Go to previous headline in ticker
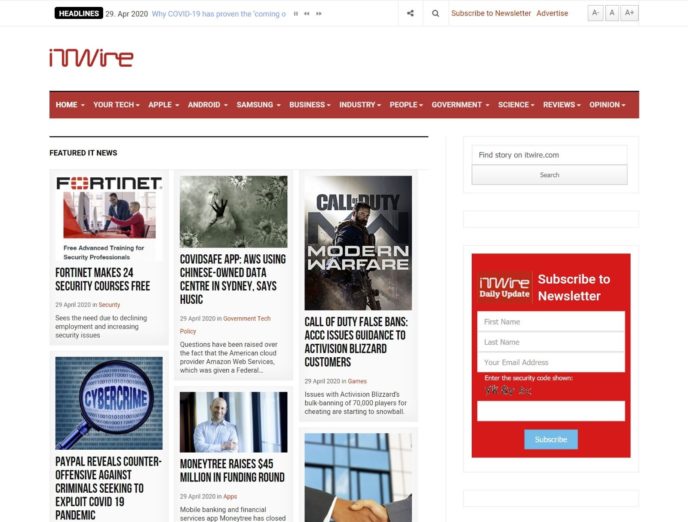The height and width of the screenshot is (522, 688). (x=307, y=14)
